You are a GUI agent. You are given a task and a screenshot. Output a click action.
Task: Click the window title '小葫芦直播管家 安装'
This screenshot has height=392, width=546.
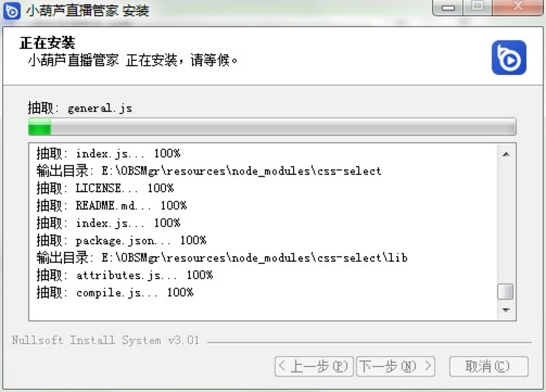(x=87, y=10)
